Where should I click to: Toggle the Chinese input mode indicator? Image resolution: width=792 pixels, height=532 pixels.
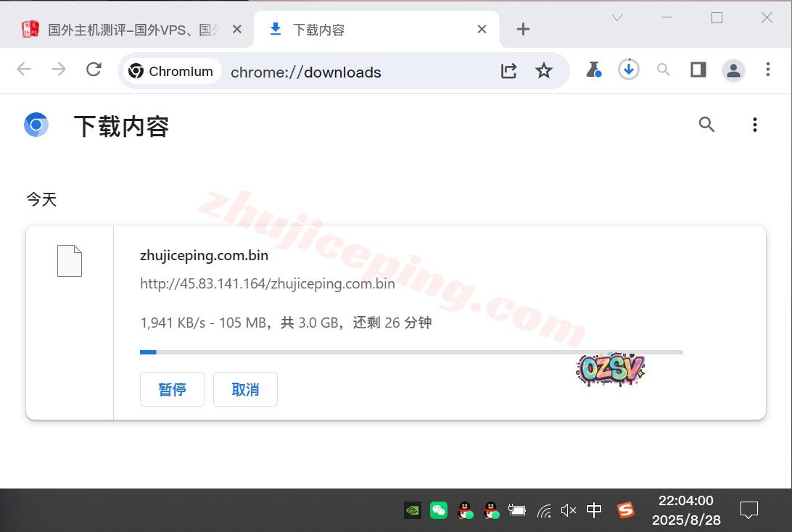point(594,510)
